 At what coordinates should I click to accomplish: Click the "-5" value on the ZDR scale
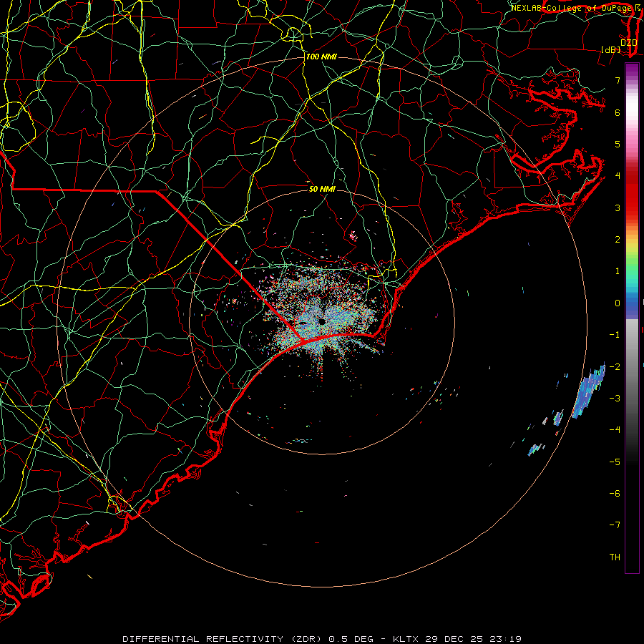(615, 462)
